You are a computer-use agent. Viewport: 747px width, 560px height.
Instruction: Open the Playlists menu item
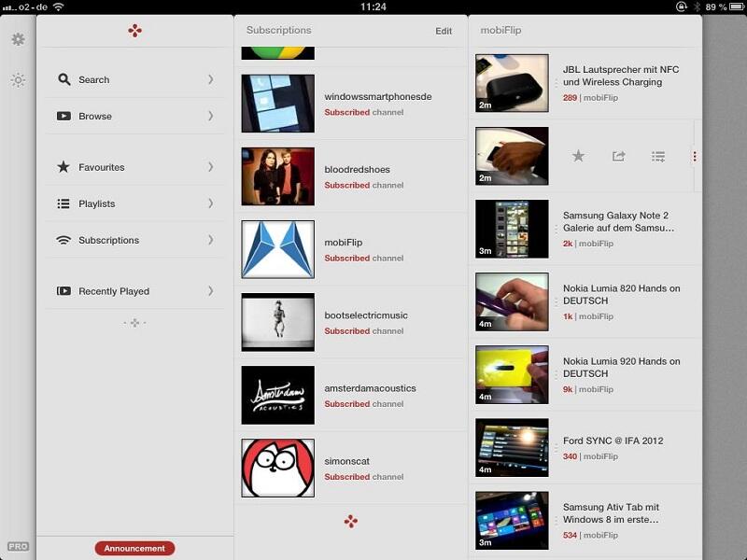tap(134, 203)
